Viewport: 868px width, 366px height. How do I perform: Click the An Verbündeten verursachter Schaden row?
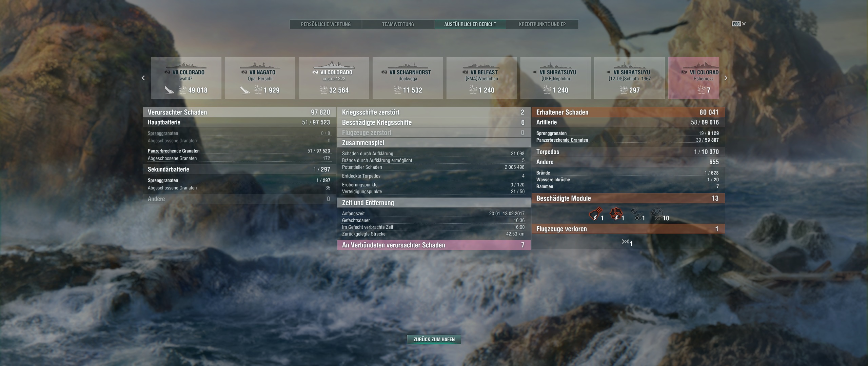click(x=434, y=245)
